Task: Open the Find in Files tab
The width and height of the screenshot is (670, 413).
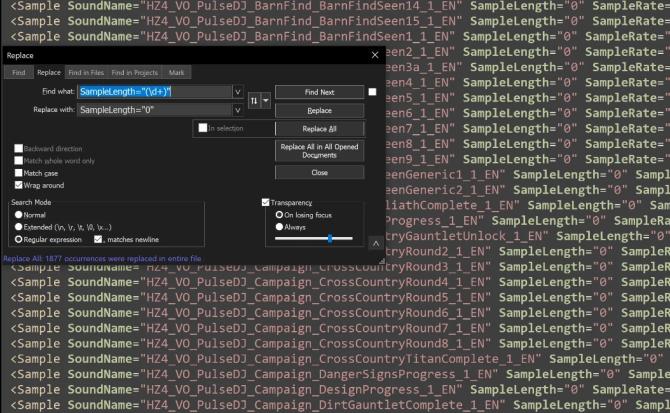Action: pyautogui.click(x=86, y=73)
